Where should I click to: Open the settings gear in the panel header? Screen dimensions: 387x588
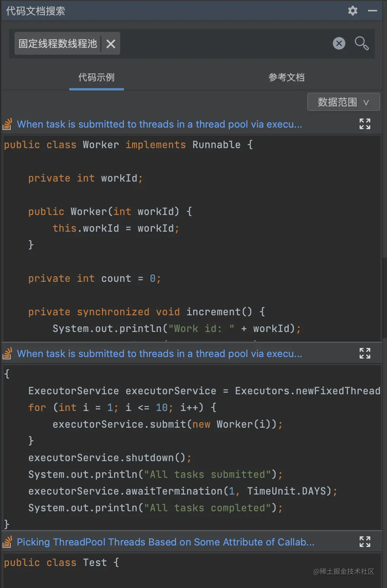pos(353,11)
